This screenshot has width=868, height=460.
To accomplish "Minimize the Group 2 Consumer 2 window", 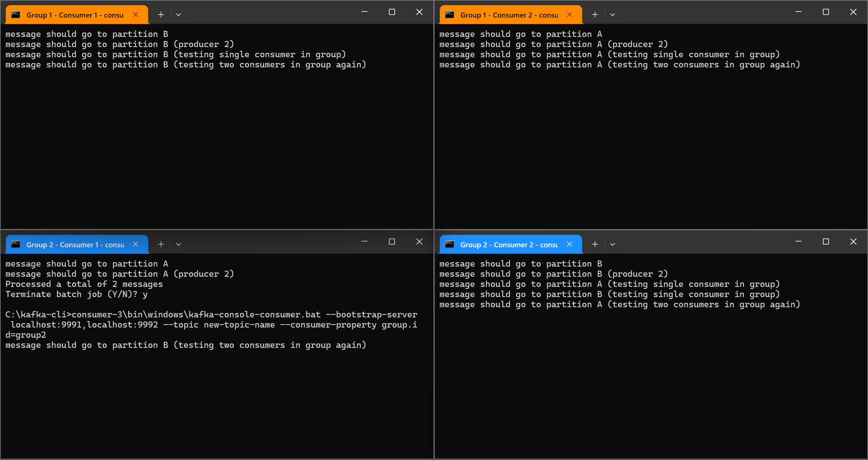I will pos(798,242).
